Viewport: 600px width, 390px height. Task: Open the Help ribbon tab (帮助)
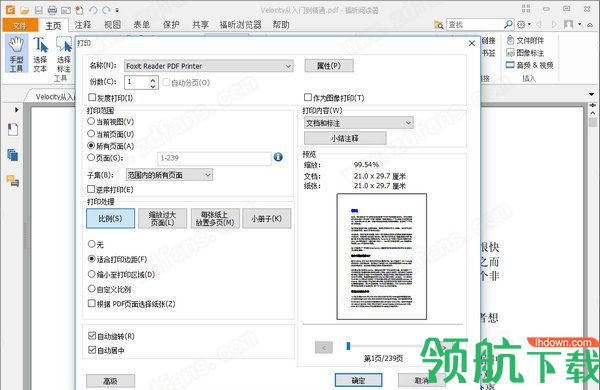tap(281, 25)
